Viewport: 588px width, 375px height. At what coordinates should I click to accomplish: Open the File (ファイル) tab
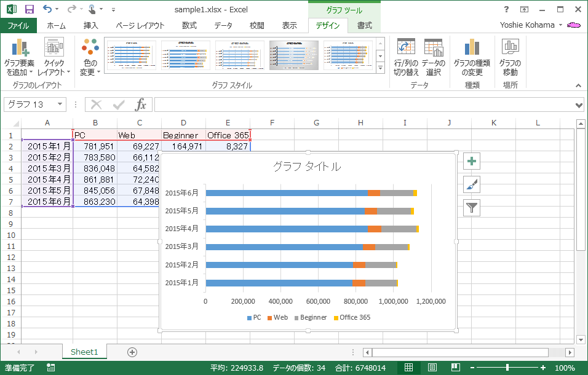tap(18, 25)
